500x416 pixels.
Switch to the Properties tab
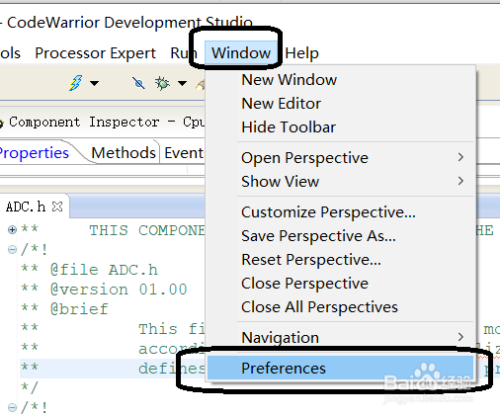click(x=33, y=153)
